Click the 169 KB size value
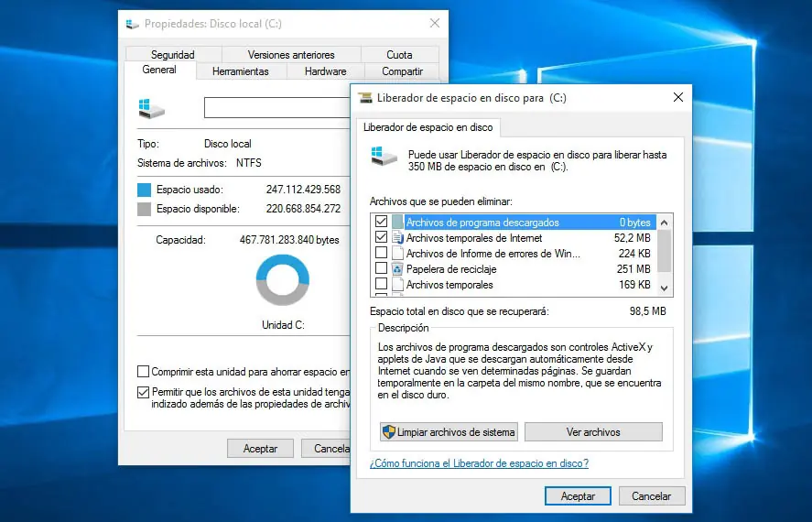 click(634, 284)
